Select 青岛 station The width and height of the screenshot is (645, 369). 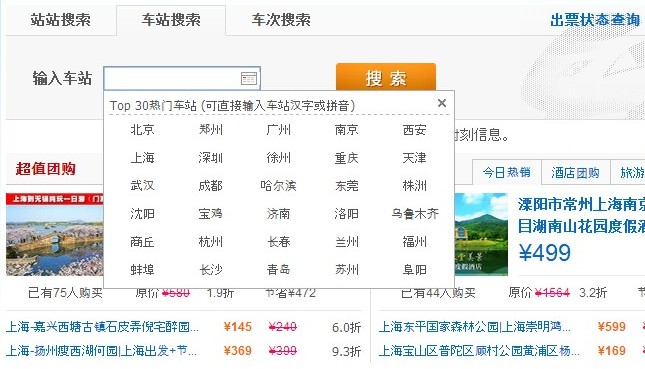coord(278,270)
